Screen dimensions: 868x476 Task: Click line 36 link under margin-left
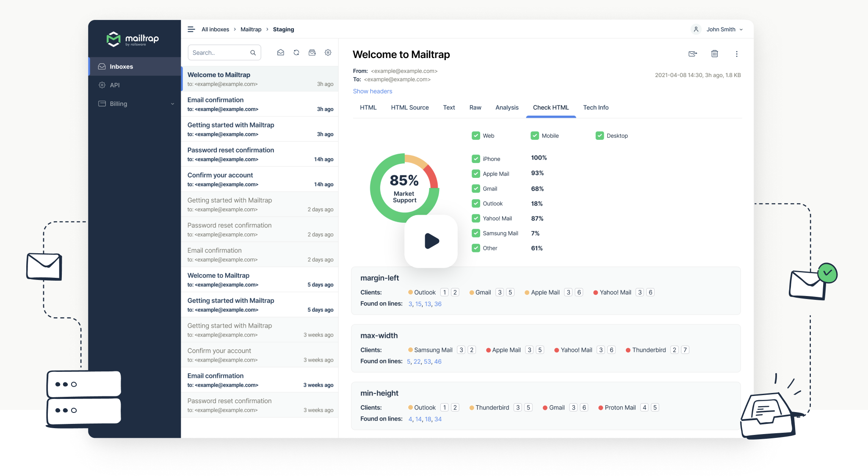(438, 304)
